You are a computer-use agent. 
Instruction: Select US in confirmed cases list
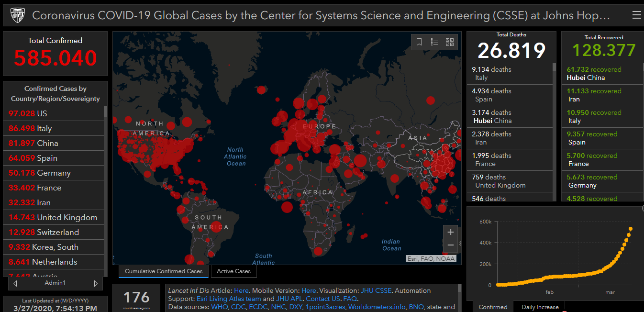53,113
